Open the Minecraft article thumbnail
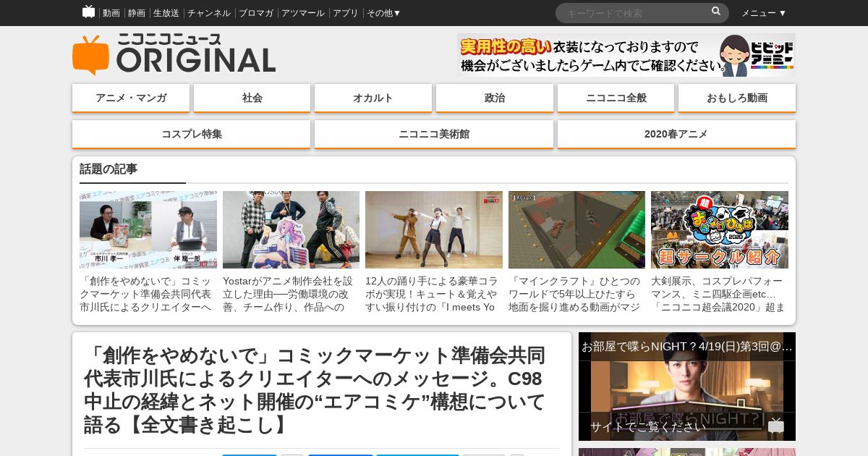The height and width of the screenshot is (456, 868). click(x=576, y=229)
